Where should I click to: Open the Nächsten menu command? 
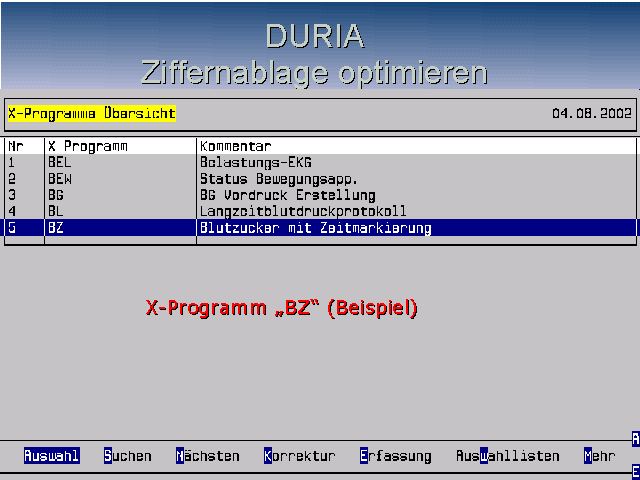point(208,456)
